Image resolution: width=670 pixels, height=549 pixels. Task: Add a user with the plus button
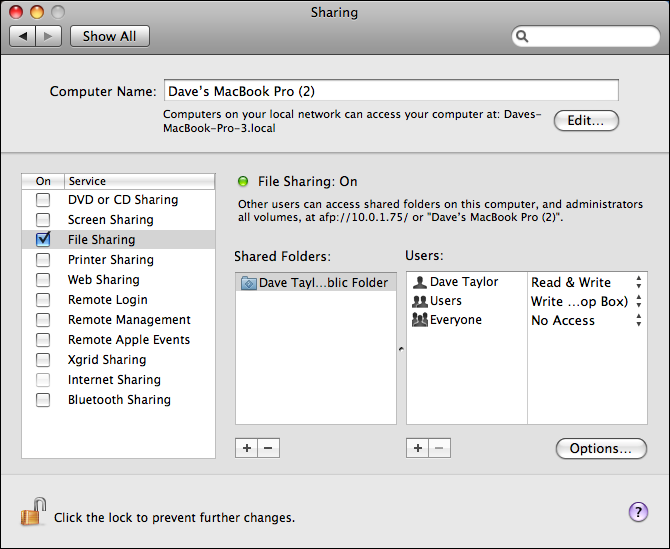(417, 448)
